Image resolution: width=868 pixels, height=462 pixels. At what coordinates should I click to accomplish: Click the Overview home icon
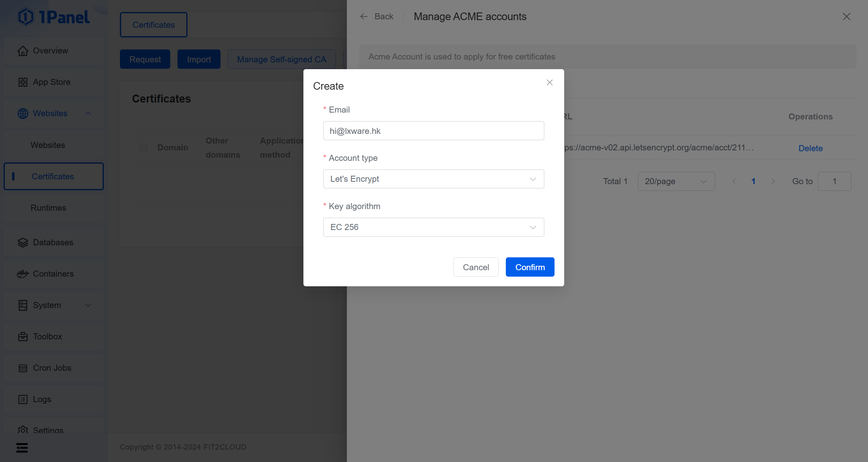coord(23,51)
